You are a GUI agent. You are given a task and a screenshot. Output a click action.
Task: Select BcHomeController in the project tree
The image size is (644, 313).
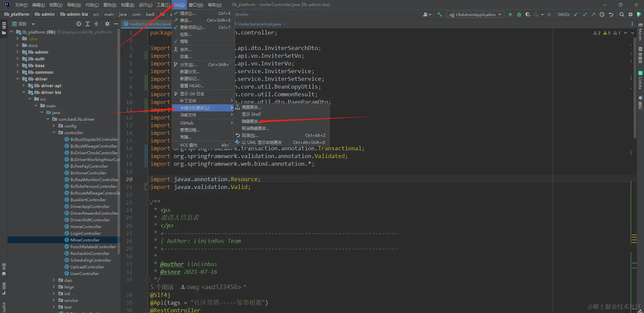pos(88,173)
